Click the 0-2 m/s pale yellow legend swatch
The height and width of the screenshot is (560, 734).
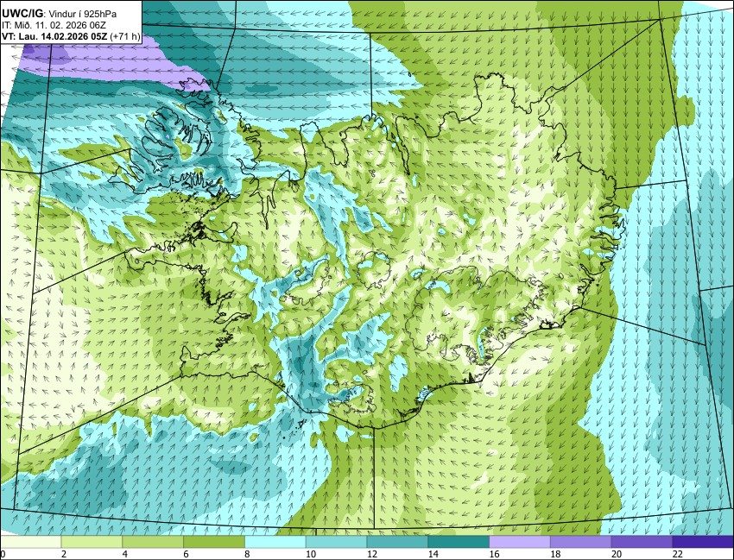(x=30, y=542)
